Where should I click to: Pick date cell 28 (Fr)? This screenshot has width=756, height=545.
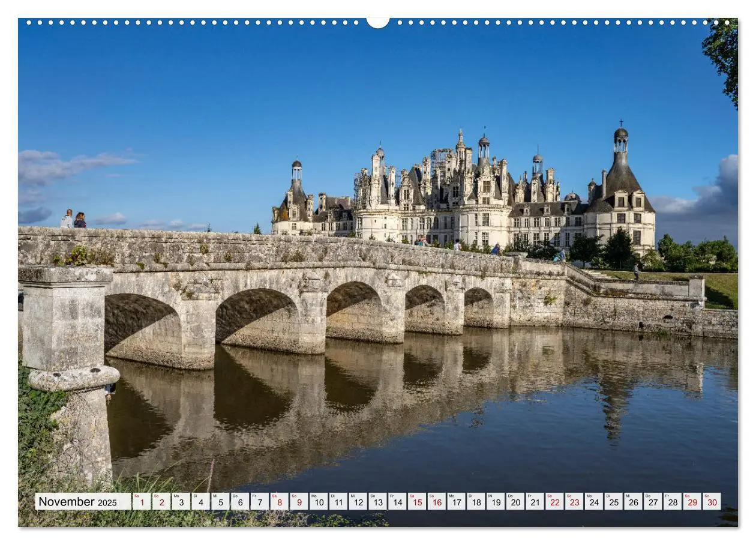[x=672, y=502]
